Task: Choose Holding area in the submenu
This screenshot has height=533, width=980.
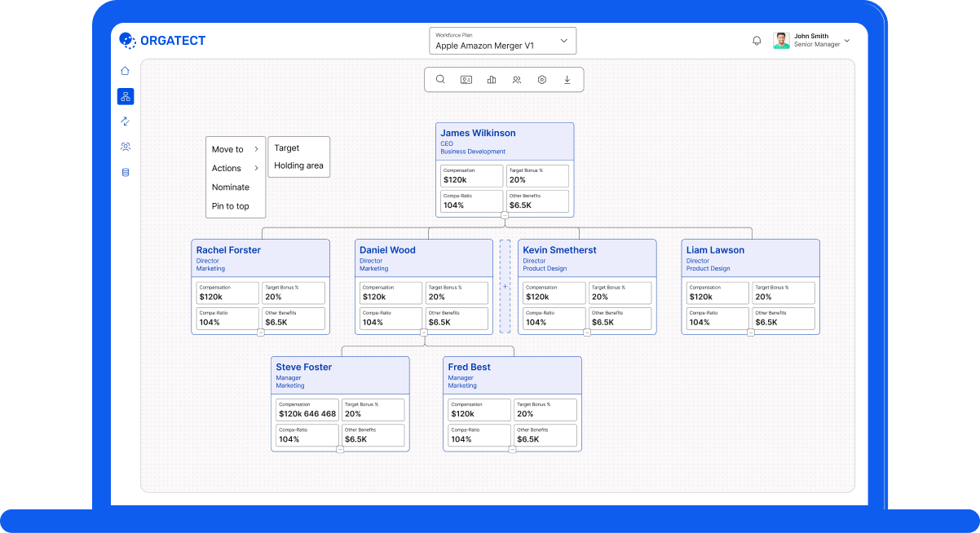Action: [x=298, y=165]
